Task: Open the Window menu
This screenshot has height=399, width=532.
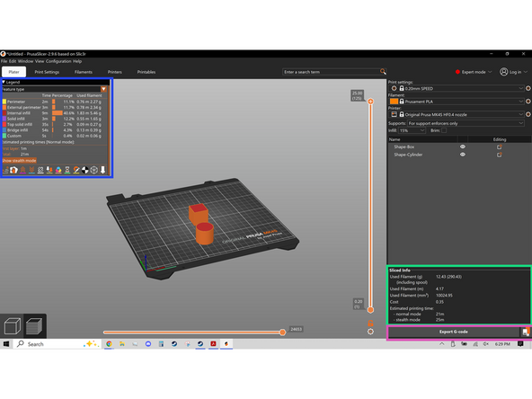Action: point(25,61)
